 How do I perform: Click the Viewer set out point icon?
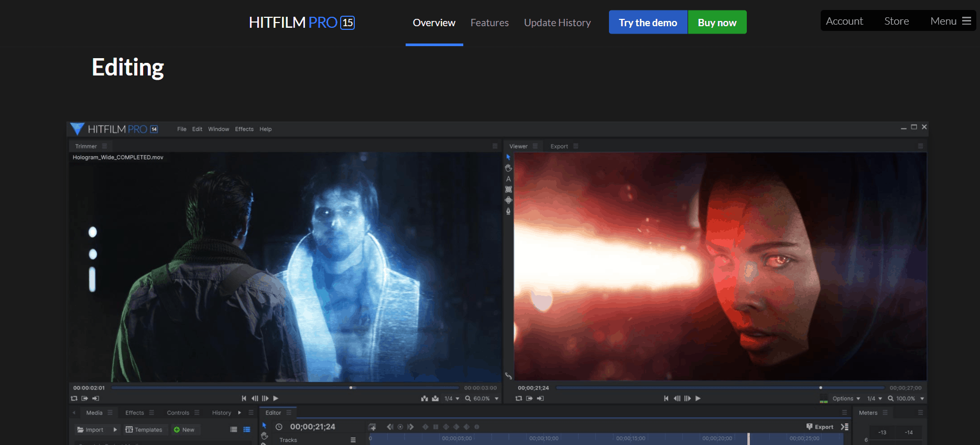click(x=540, y=398)
